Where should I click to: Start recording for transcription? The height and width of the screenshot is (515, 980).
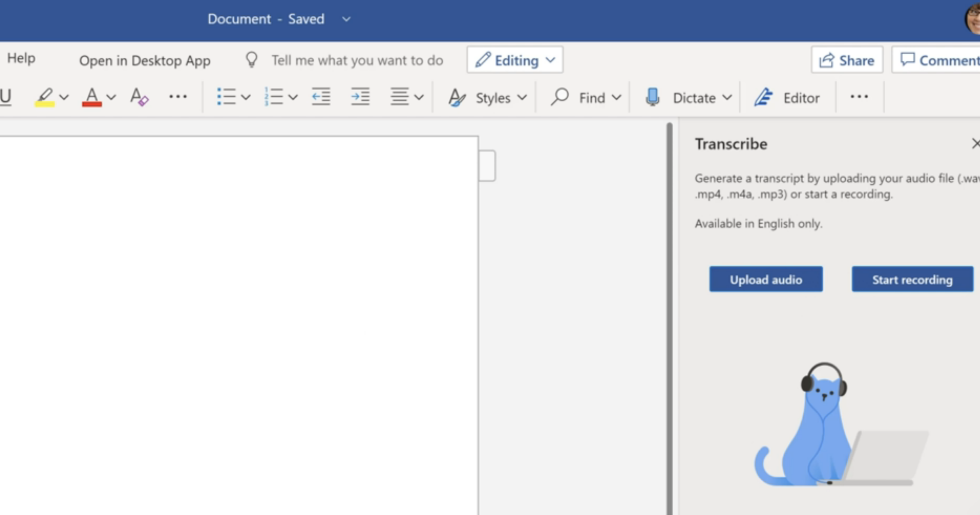912,280
